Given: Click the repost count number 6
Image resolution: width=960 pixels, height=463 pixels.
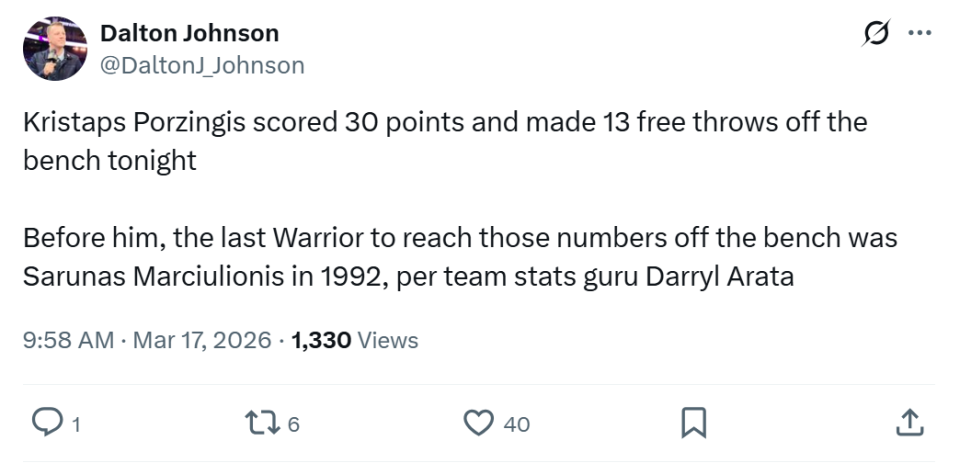Looking at the screenshot, I should click(293, 425).
